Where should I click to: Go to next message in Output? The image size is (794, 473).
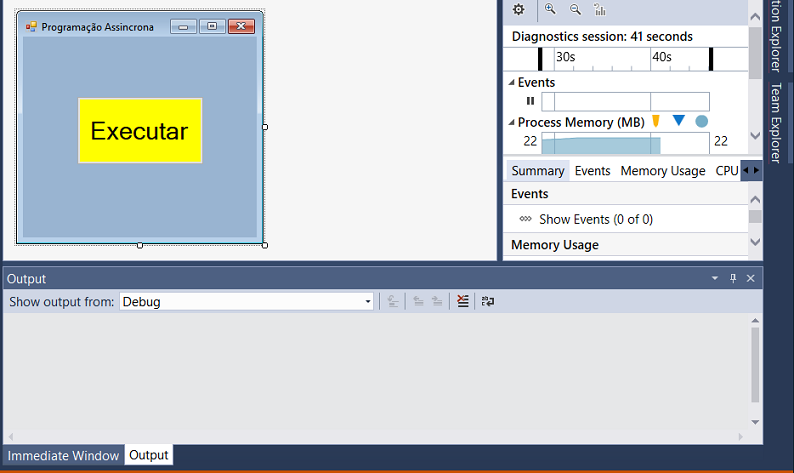(x=437, y=301)
